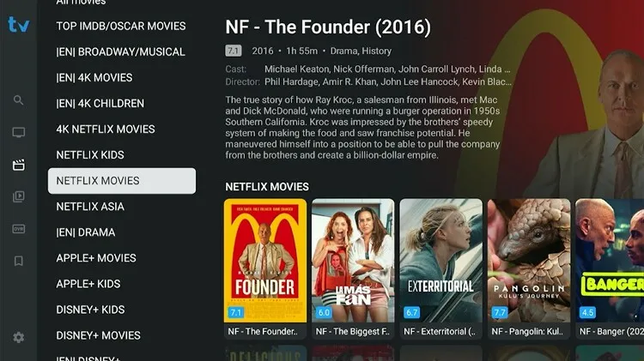The height and width of the screenshot is (361, 644).
Task: Select the Movies clapperboard icon
Action: tap(19, 165)
